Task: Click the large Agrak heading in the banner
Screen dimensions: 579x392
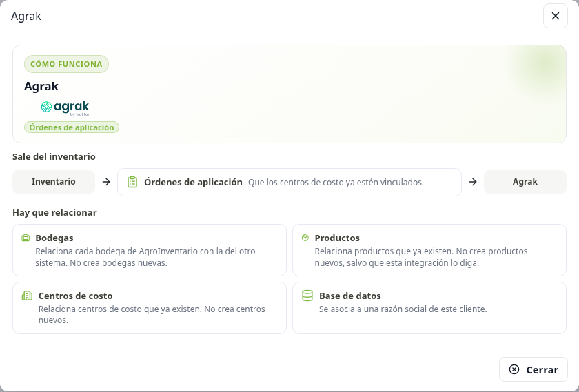Action: (x=41, y=86)
